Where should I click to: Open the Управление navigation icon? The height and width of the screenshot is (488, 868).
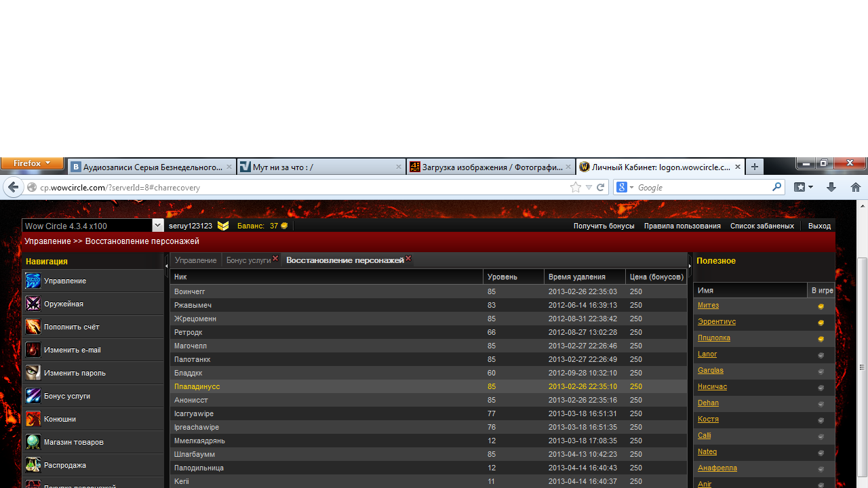pyautogui.click(x=33, y=281)
